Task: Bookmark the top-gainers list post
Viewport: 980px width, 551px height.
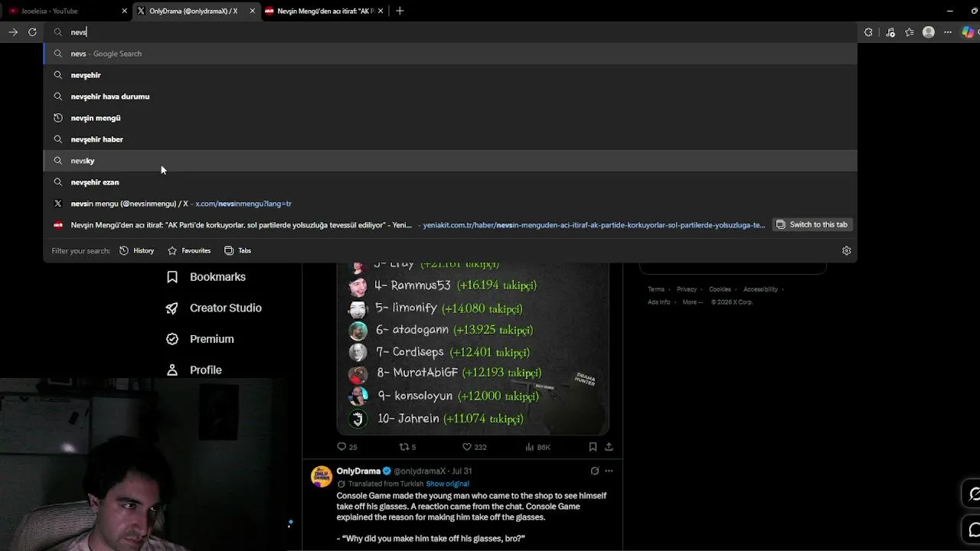Action: tap(593, 447)
